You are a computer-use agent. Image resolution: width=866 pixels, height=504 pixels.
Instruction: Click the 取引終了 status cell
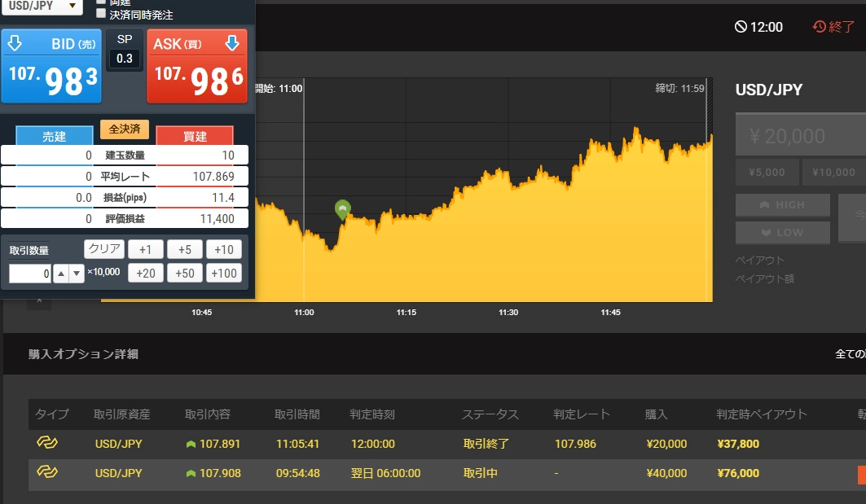pos(486,444)
